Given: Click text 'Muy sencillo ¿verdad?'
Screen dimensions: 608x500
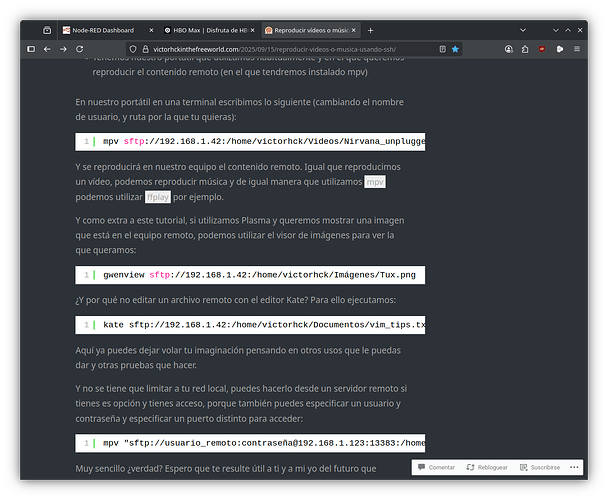Looking at the screenshot, I should click(119, 469).
